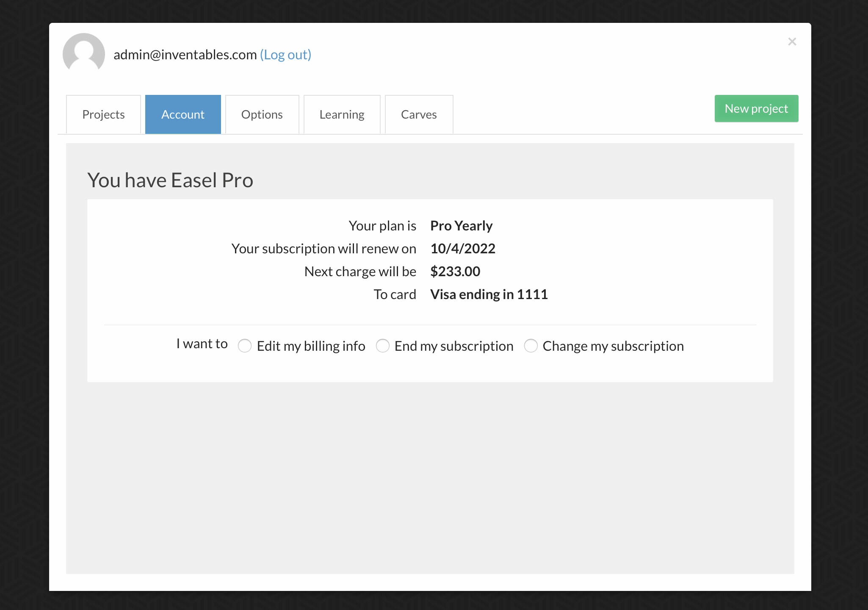This screenshot has width=868, height=610.
Task: Pick the Change my subscription radio button
Action: 531,346
